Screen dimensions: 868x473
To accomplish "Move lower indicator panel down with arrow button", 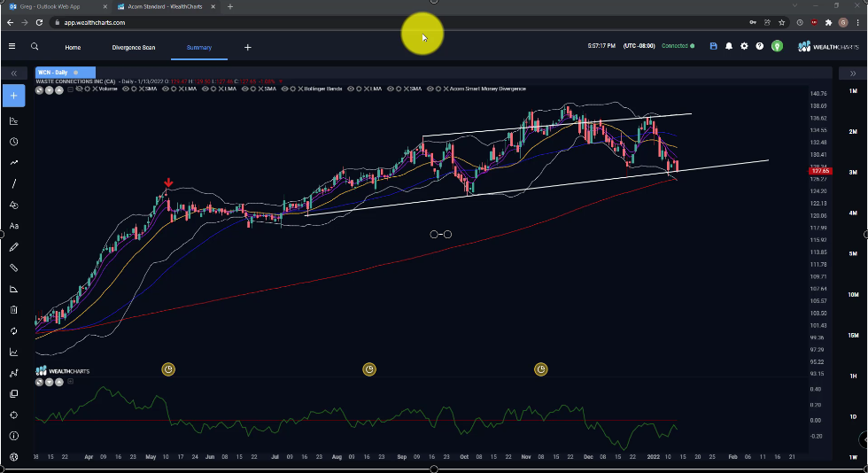I will [50, 382].
